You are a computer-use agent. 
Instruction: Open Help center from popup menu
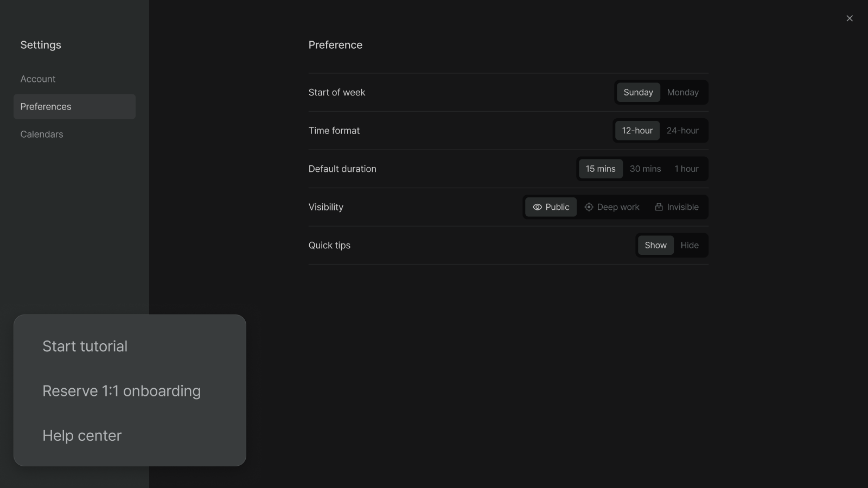click(130, 435)
